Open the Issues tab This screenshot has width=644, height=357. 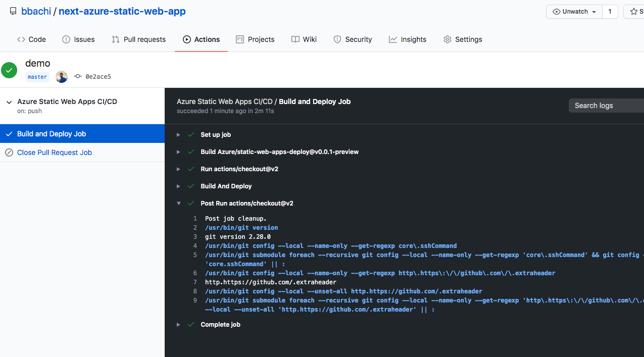click(78, 39)
